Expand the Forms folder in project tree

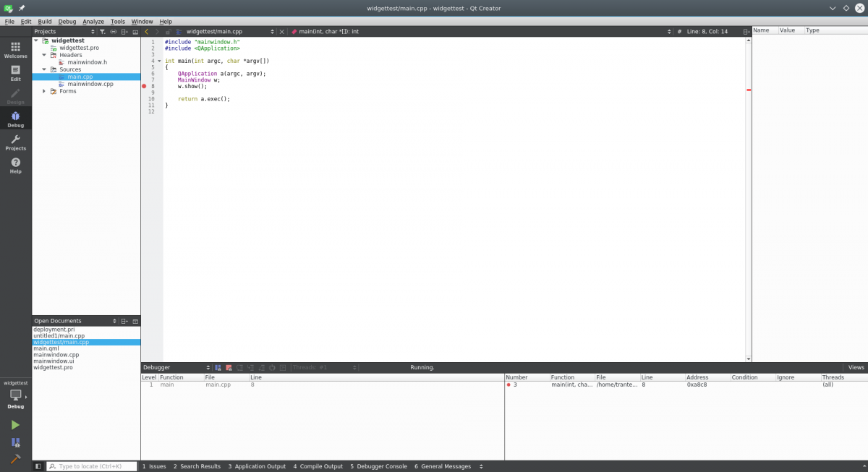click(43, 91)
